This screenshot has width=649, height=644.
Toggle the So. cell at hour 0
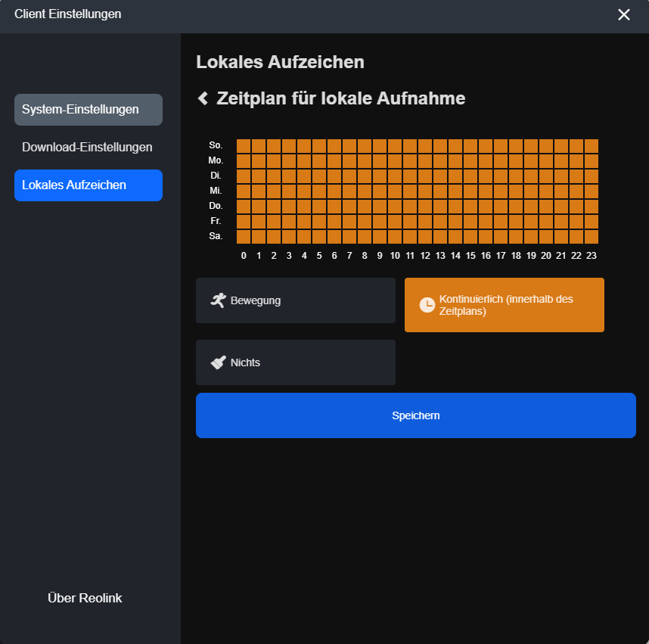244,146
